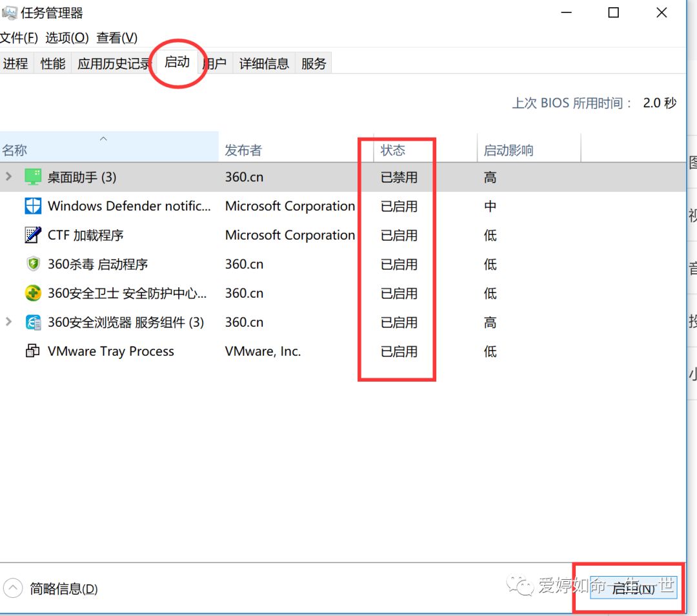Collapse to 简略信息 with the arrow button
Screen dimensions: 697x616
click(13, 588)
